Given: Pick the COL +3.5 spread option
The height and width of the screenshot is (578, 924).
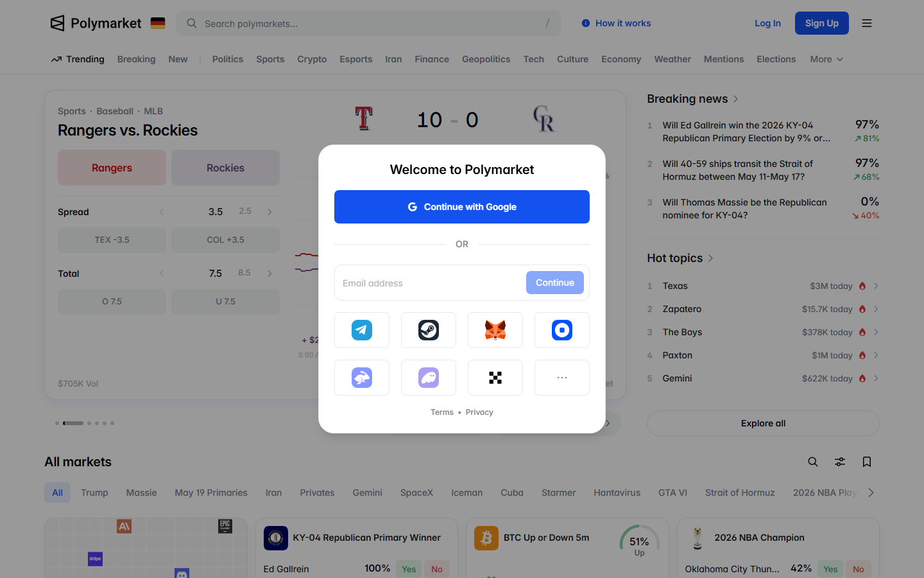Looking at the screenshot, I should click(x=225, y=240).
